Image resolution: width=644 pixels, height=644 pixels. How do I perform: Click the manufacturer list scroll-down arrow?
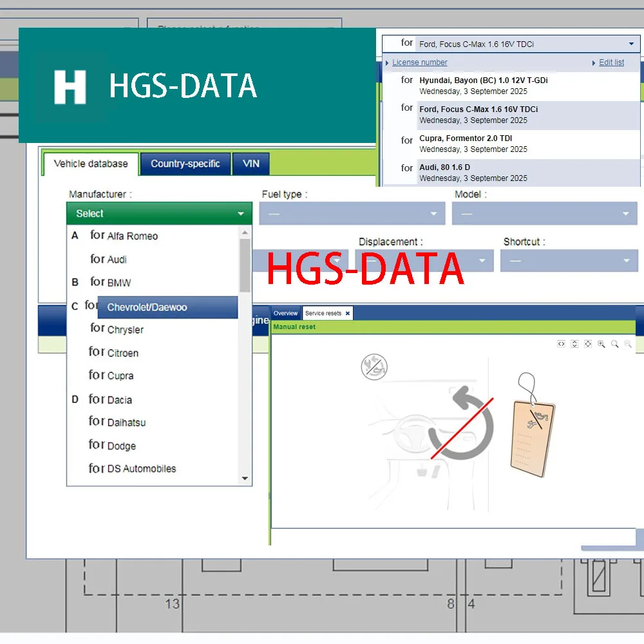coord(245,478)
